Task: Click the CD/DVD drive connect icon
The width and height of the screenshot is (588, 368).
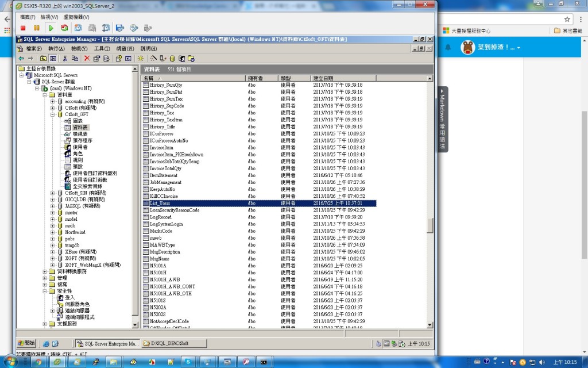Action: (134, 28)
